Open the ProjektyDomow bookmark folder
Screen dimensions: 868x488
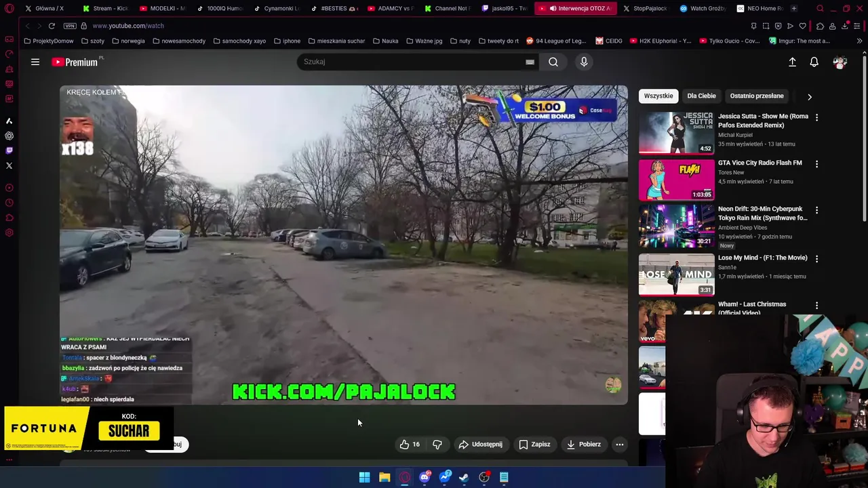pos(49,41)
